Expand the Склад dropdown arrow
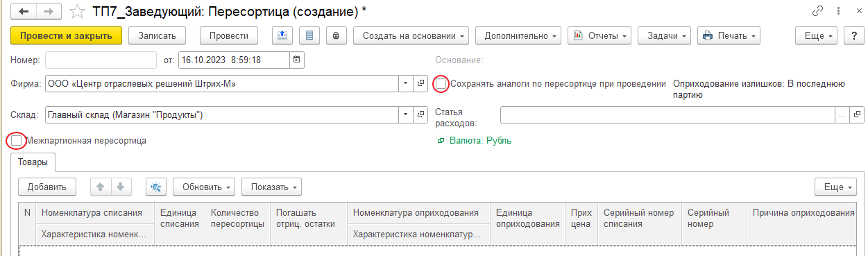 pyautogui.click(x=407, y=114)
